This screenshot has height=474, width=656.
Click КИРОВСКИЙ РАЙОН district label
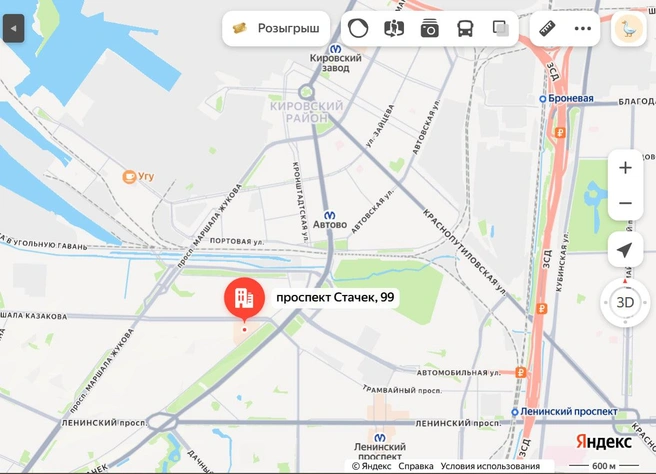307,112
